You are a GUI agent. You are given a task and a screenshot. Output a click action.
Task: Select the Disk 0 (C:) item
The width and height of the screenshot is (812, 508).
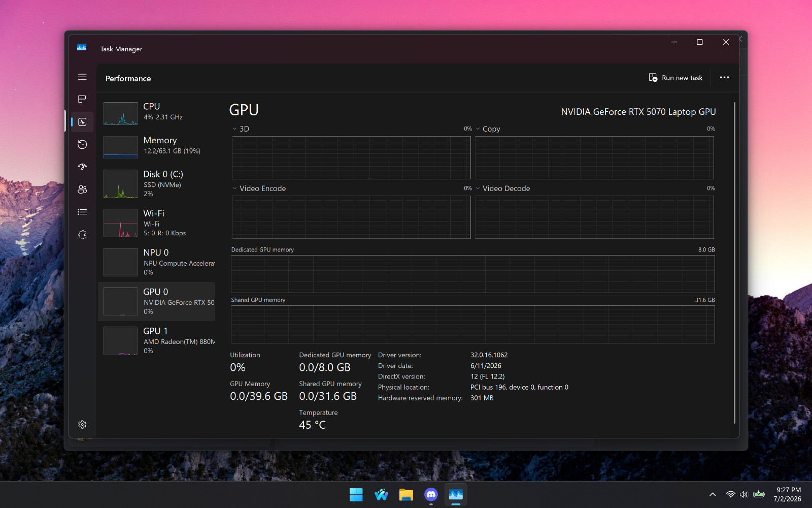click(x=156, y=183)
